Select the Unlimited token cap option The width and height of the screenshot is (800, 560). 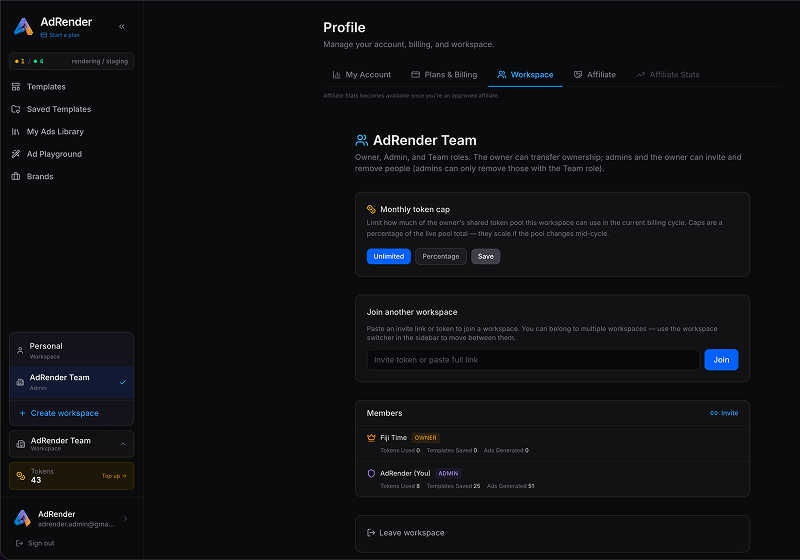[x=388, y=257]
